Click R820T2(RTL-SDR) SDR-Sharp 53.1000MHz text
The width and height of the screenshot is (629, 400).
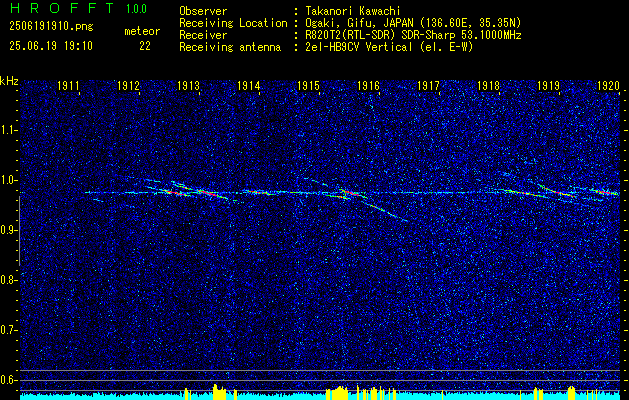point(412,35)
